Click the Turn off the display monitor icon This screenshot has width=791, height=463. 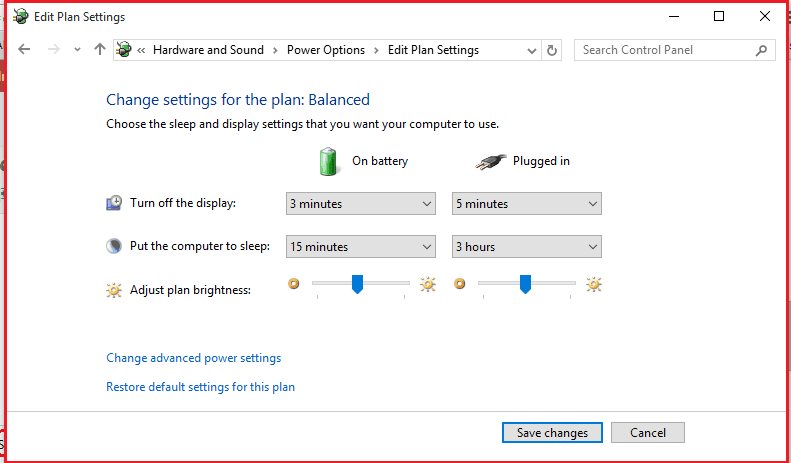tap(114, 203)
